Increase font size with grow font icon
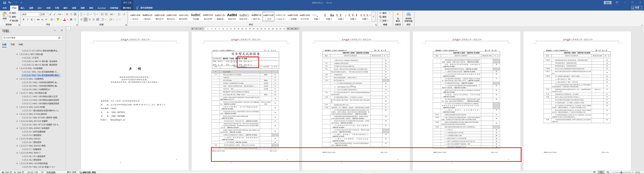This screenshot has width=644, height=174. pyautogui.click(x=50, y=14)
